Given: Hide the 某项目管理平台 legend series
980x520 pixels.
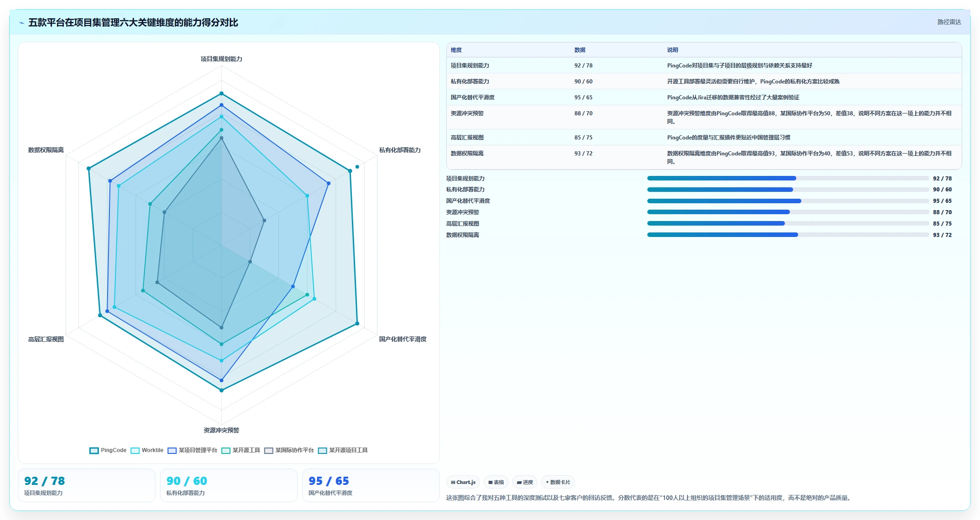Looking at the screenshot, I should click(192, 450).
